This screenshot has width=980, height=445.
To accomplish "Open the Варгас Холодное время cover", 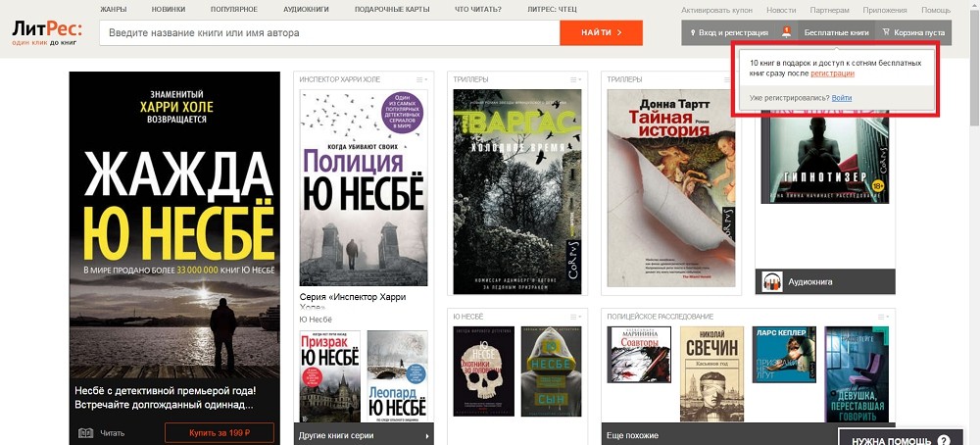I will (x=516, y=191).
